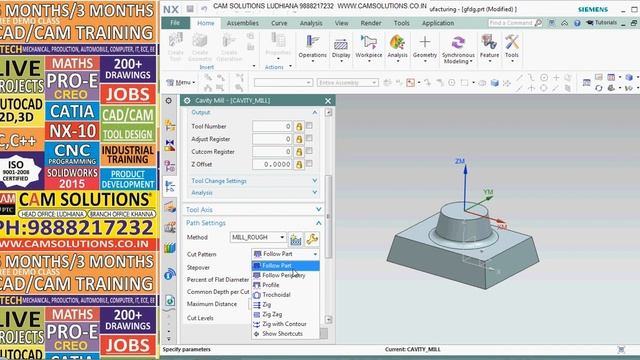This screenshot has height=360, width=640.
Task: Open the Display ribbon group
Action: tap(341, 48)
